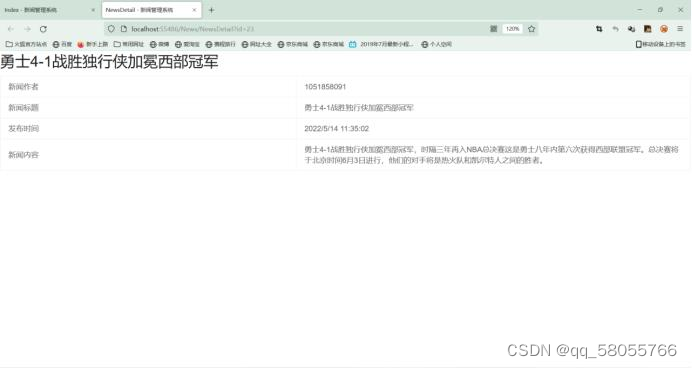This screenshot has width=692, height=368.
Task: Reset zoom via the 120% indicator
Action: [512, 29]
